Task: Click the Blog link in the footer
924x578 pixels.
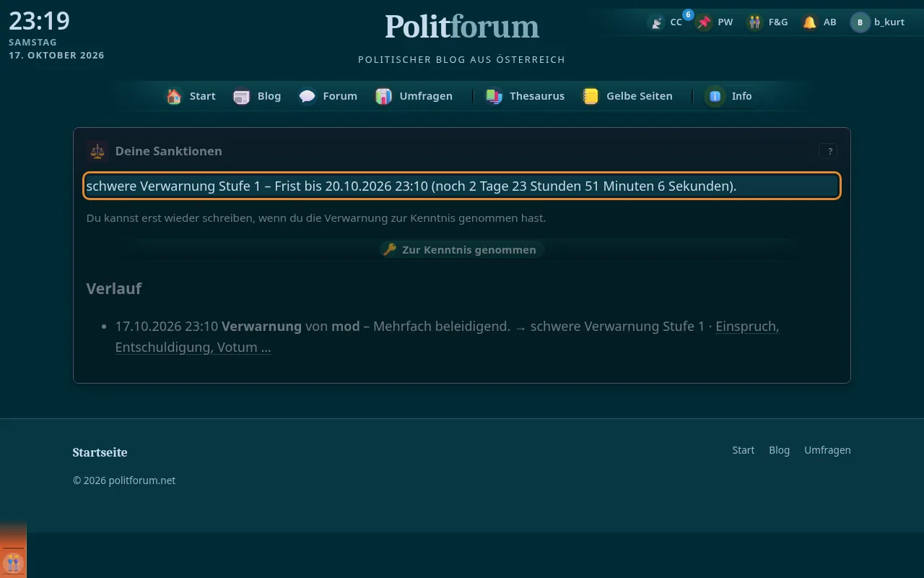Action: click(779, 450)
